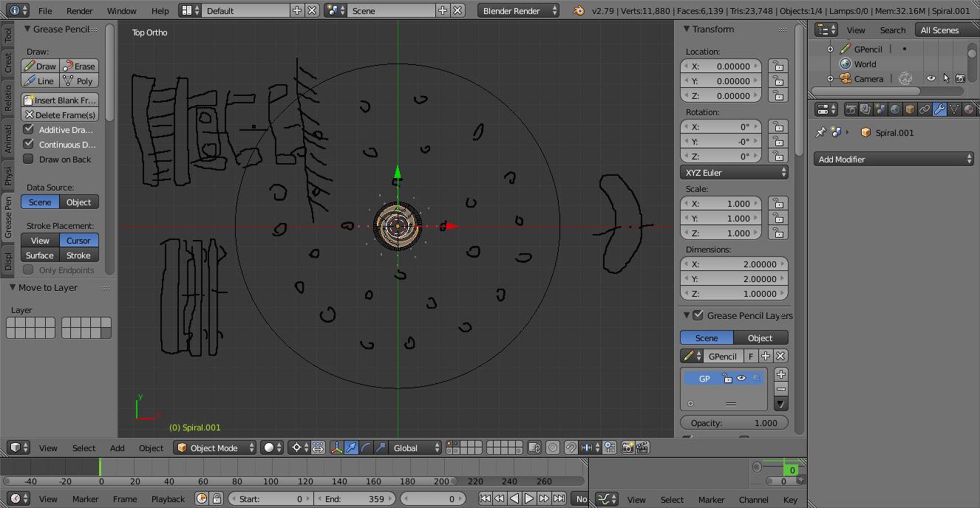Screen dimensions: 980x508
Task: Click OpenGL render image camera icon
Action: tap(628, 447)
